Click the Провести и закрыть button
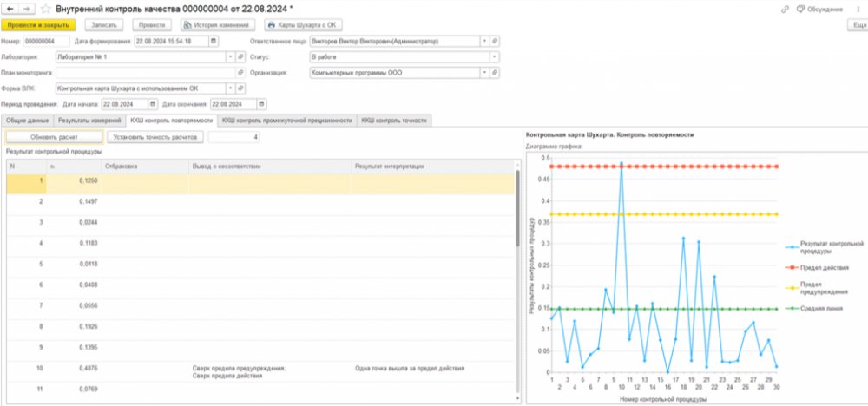This screenshot has width=868, height=406. coord(38,25)
